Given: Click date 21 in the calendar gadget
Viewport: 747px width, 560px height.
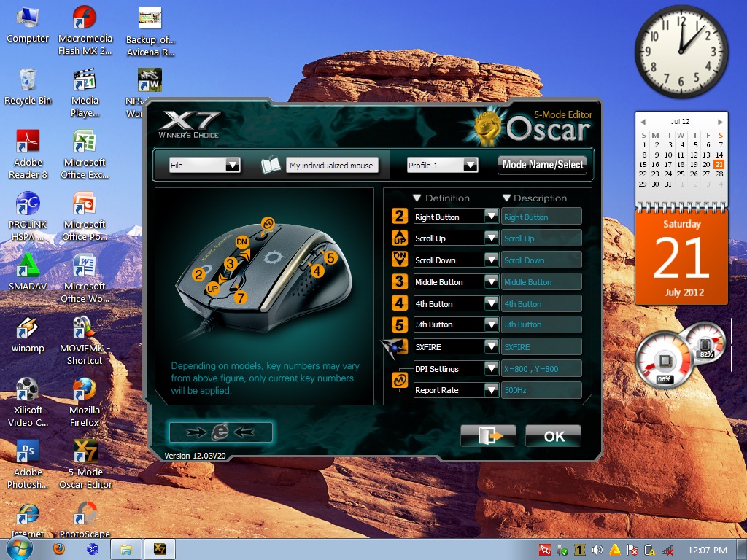Looking at the screenshot, I should point(719,164).
